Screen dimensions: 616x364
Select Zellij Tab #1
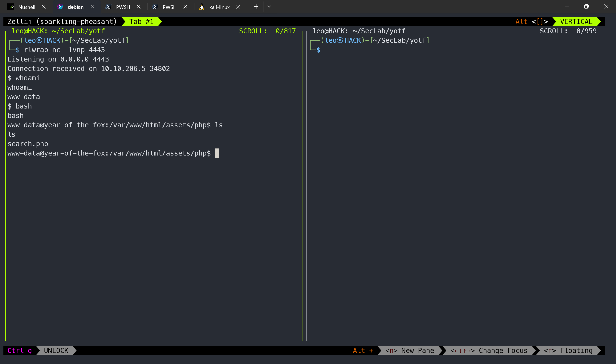click(141, 22)
